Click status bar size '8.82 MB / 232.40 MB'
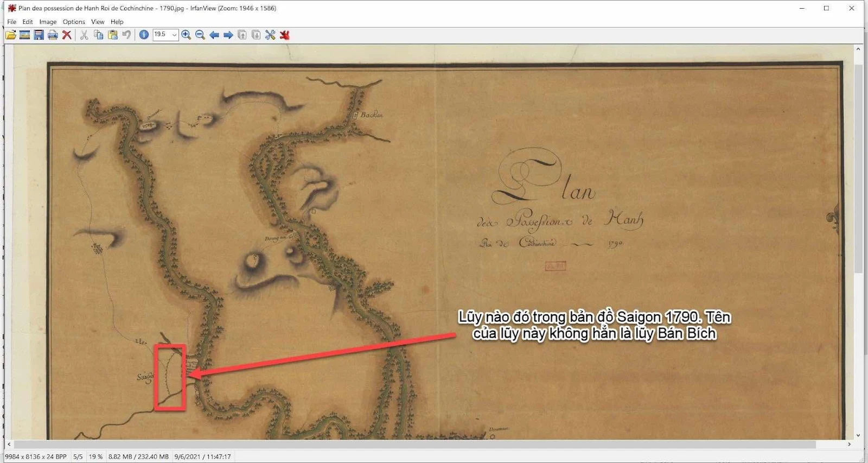868x463 pixels. [138, 456]
